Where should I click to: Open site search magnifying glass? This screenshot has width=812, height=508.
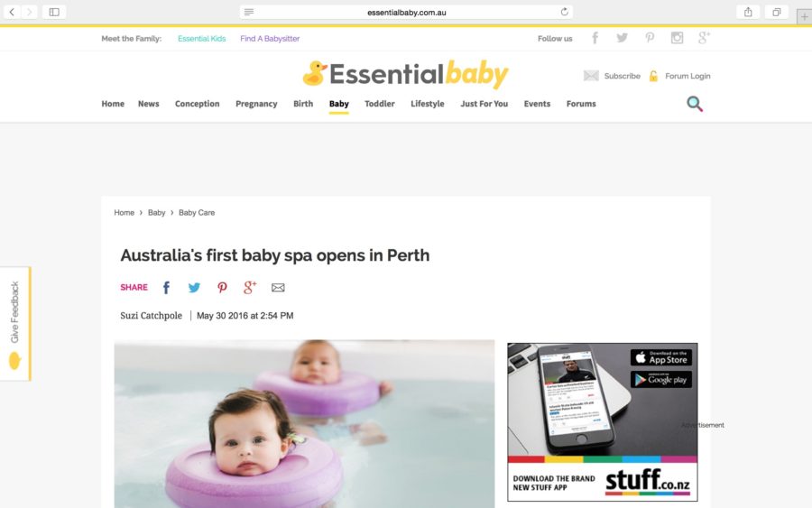coord(695,104)
